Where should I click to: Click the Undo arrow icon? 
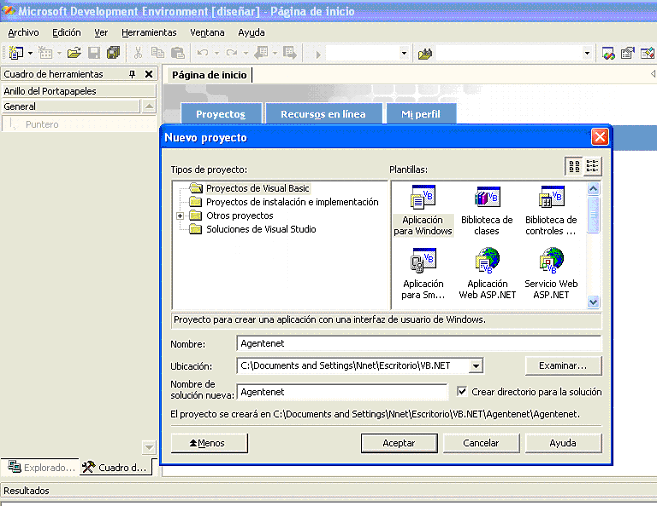tap(203, 53)
